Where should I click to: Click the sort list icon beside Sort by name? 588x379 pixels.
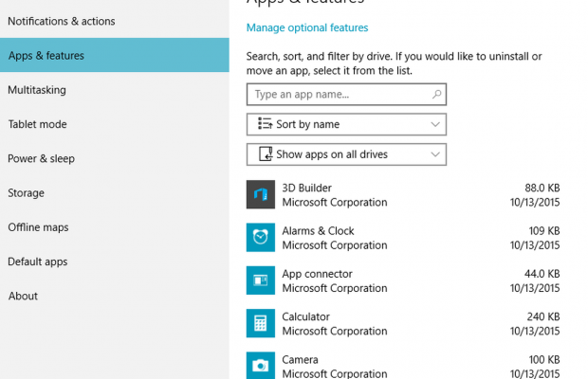pos(265,124)
